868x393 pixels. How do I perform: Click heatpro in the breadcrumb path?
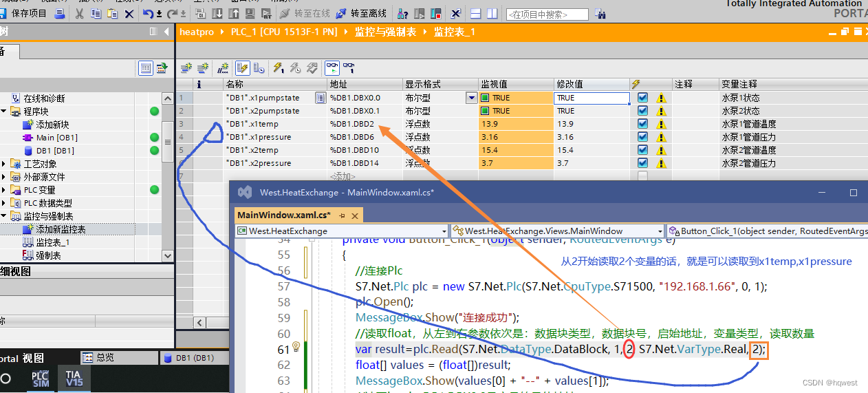pos(197,32)
